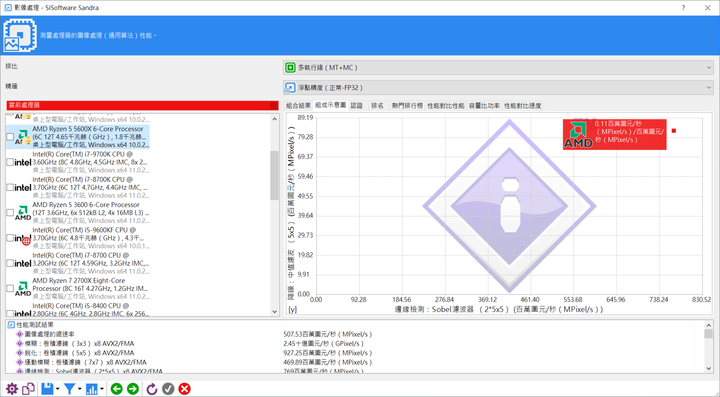Switch to the 性能對比速度 tab
720x397 pixels.
523,106
